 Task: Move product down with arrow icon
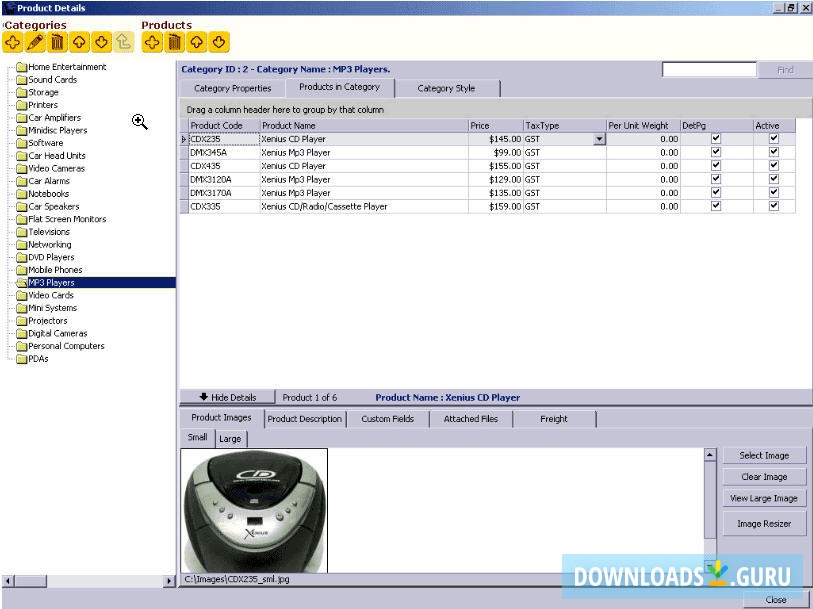click(x=219, y=42)
